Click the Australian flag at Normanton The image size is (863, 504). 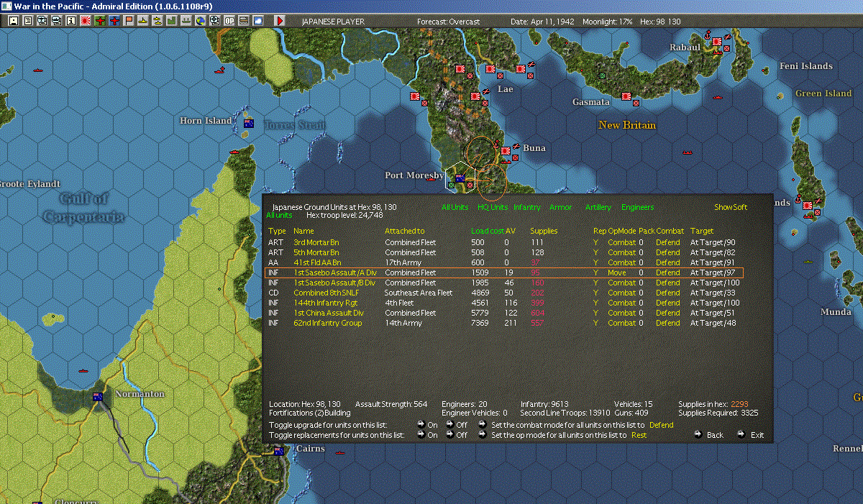(x=98, y=396)
